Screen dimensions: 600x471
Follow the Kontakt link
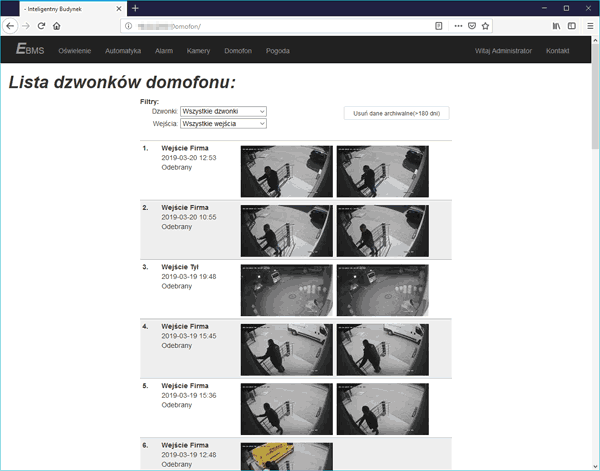558,50
